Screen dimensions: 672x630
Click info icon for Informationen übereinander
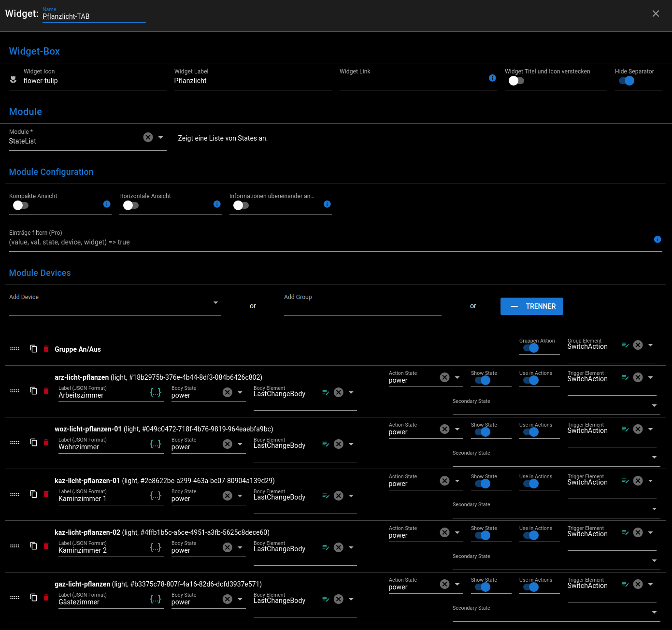point(327,204)
